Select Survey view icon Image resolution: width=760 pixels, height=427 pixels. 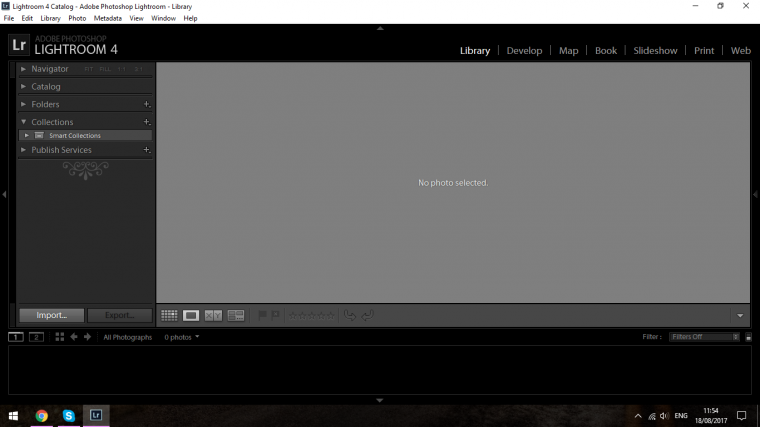click(236, 316)
